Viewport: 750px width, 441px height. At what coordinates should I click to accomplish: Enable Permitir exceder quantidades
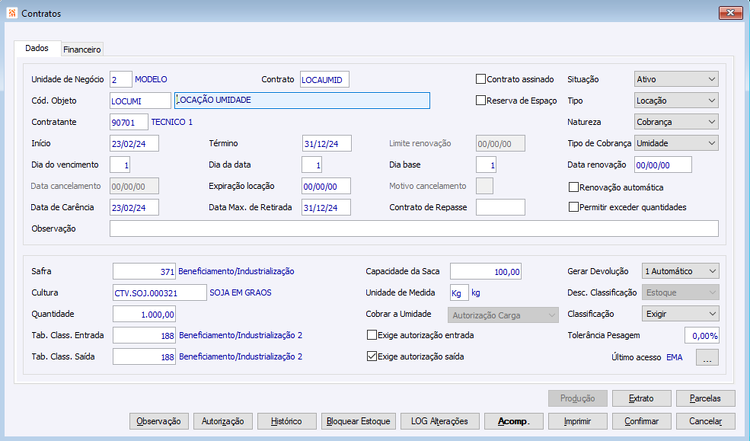tap(573, 207)
